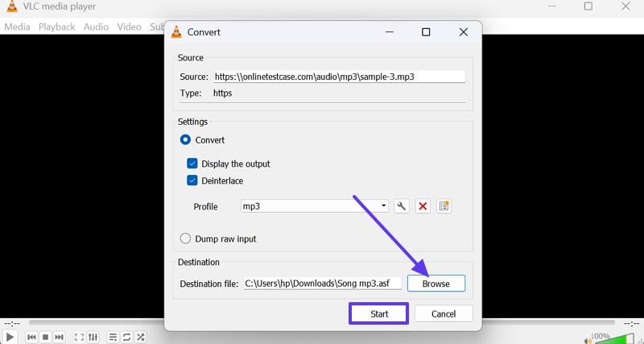Uncheck the Deinterlace checkbox
This screenshot has width=644, height=344.
(192, 180)
